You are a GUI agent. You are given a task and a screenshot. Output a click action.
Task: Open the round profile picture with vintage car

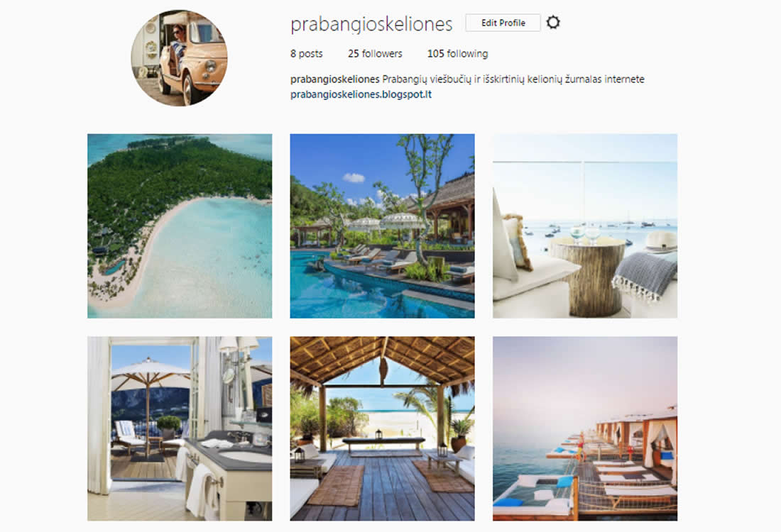click(180, 57)
